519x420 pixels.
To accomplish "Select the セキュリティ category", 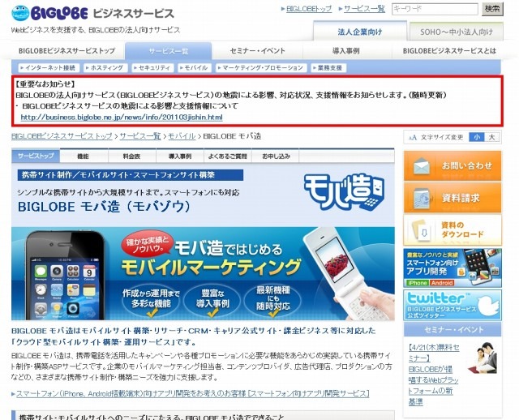I will pyautogui.click(x=152, y=68).
